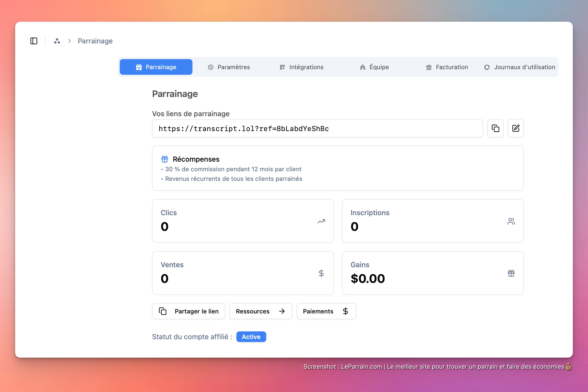The width and height of the screenshot is (588, 392).
Task: Click the blue gift icon beside Récompenses
Action: pos(165,159)
